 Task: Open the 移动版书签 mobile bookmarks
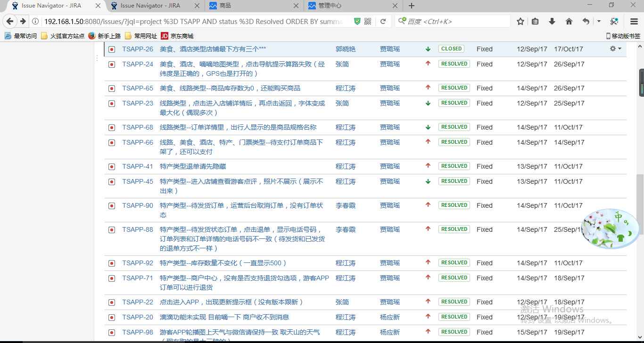[623, 36]
